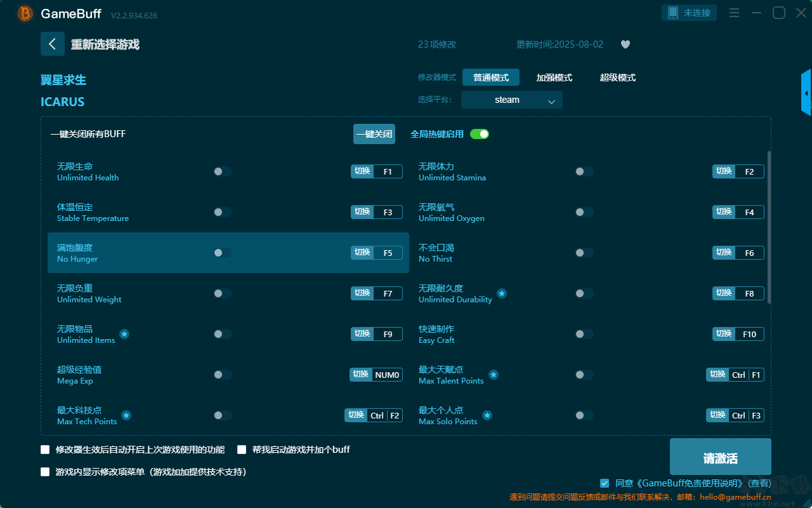Viewport: 812px width, 508px height.
Task: Click the blue arrow on the right edge
Action: coord(806,92)
